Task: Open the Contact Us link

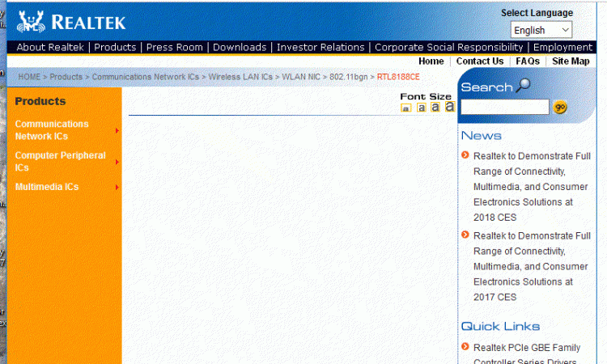Action: click(480, 61)
